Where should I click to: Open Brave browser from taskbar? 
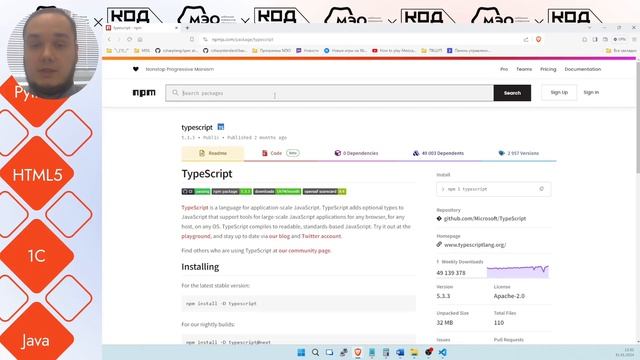pos(358,352)
